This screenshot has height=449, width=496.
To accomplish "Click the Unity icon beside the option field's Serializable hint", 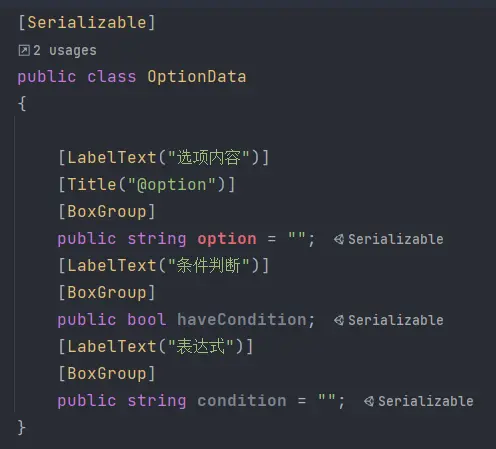I will coord(339,239).
